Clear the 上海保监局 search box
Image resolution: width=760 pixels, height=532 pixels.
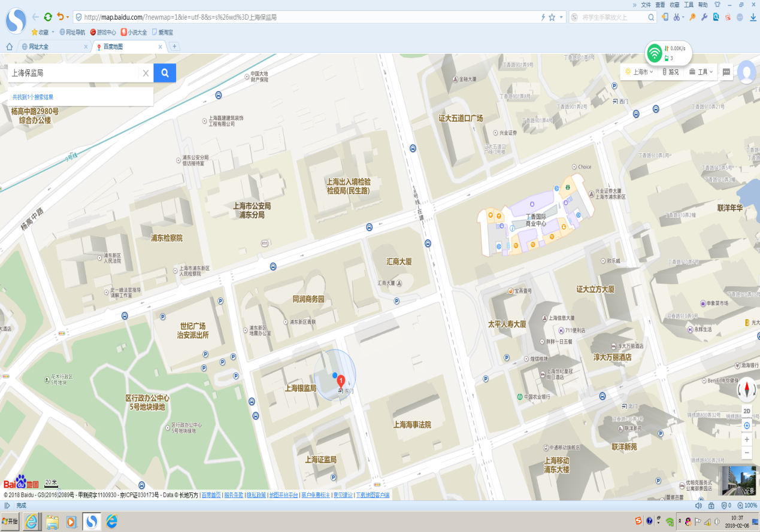tap(146, 73)
